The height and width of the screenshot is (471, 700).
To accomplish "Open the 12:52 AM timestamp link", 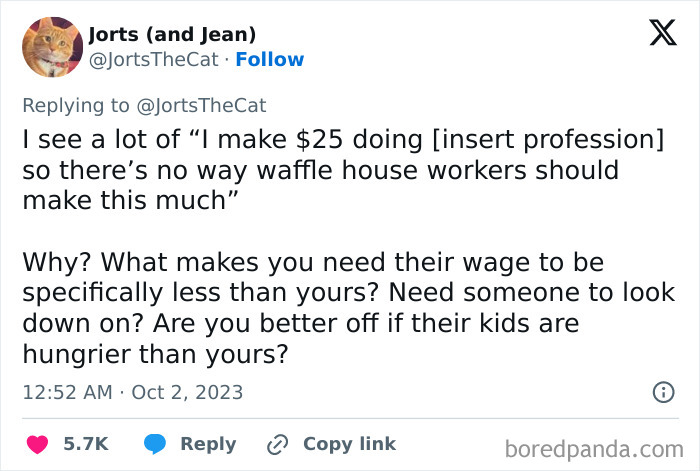I will point(67,392).
